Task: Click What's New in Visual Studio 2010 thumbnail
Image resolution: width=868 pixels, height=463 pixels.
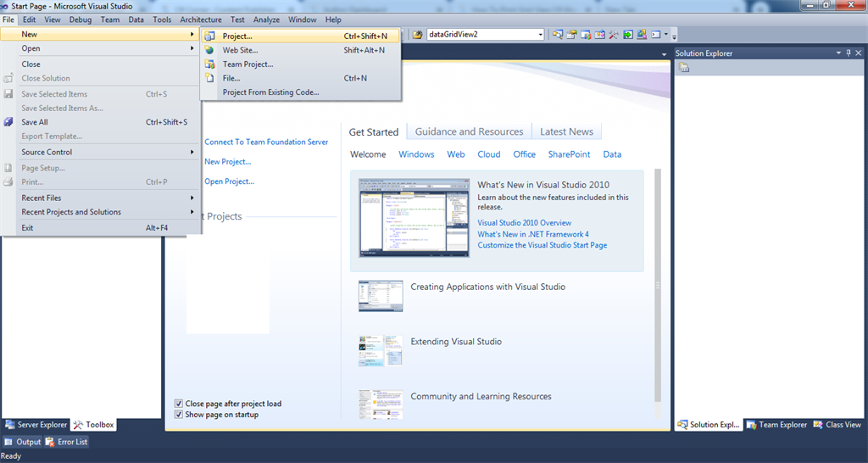Action: click(x=414, y=218)
